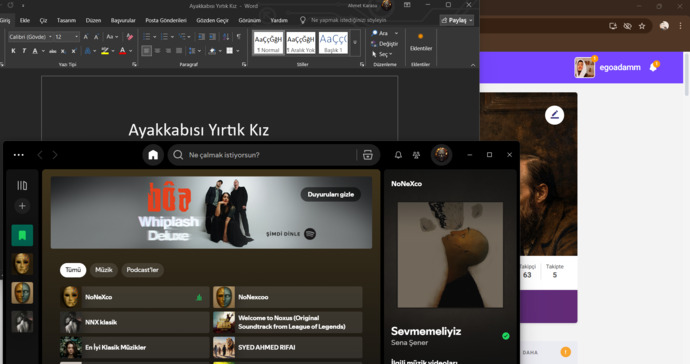Open Spotify notifications bell
The height and width of the screenshot is (364, 690).
[398, 155]
